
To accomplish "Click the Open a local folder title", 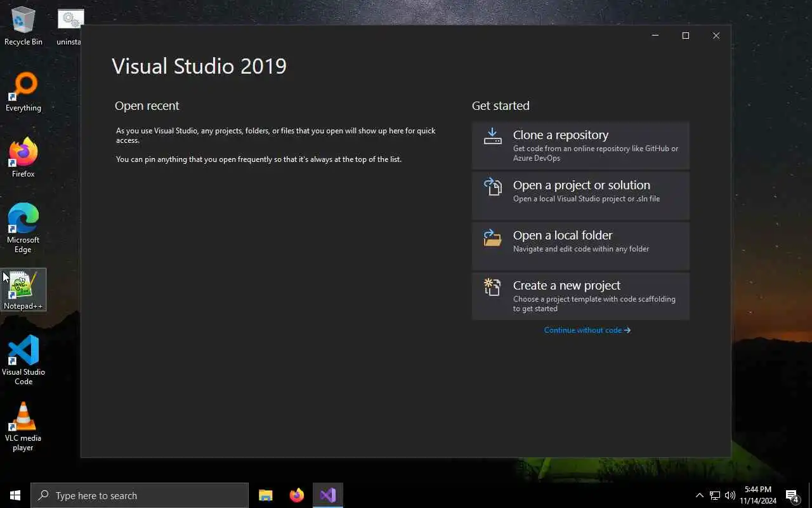I will (x=563, y=235).
